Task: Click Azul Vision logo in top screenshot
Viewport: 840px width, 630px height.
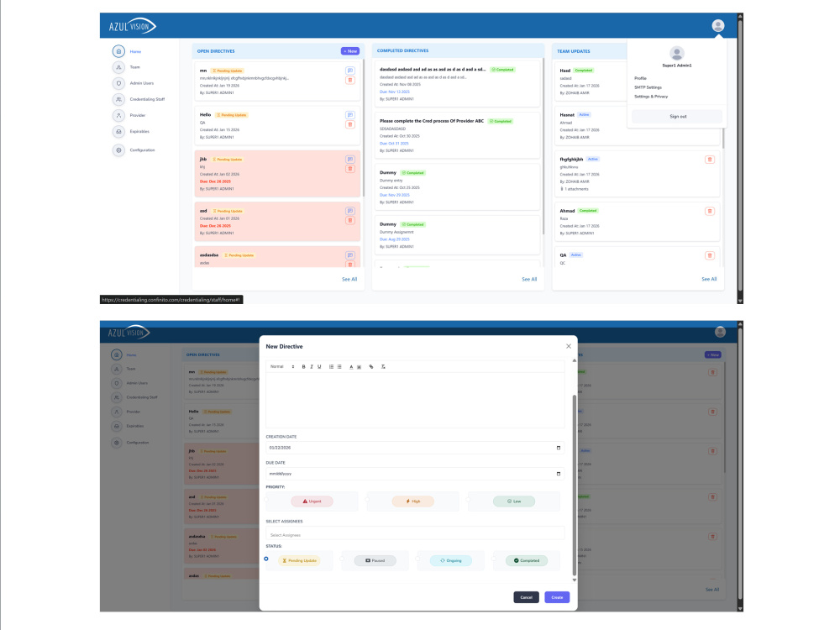Action: [x=133, y=26]
